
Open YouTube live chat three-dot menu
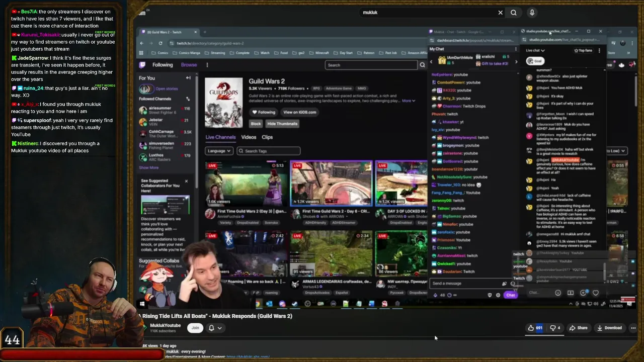pos(599,50)
